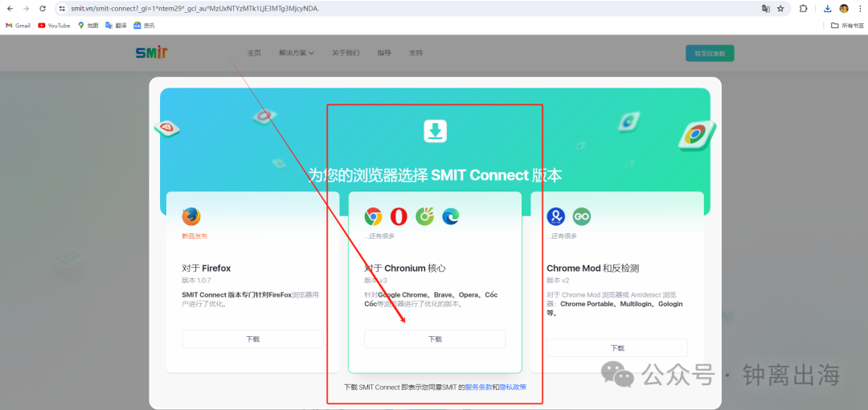Open the Translate (翻译) bookmark

pyautogui.click(x=117, y=26)
